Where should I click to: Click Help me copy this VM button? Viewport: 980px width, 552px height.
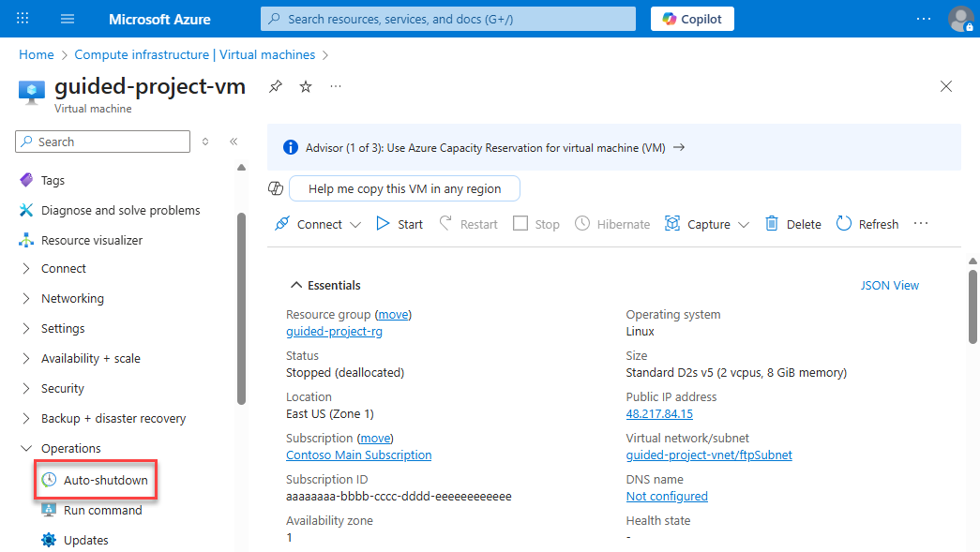(x=405, y=188)
